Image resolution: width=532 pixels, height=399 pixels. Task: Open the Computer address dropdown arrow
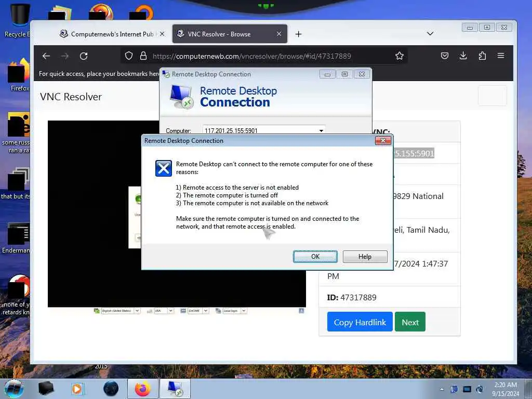[321, 130]
